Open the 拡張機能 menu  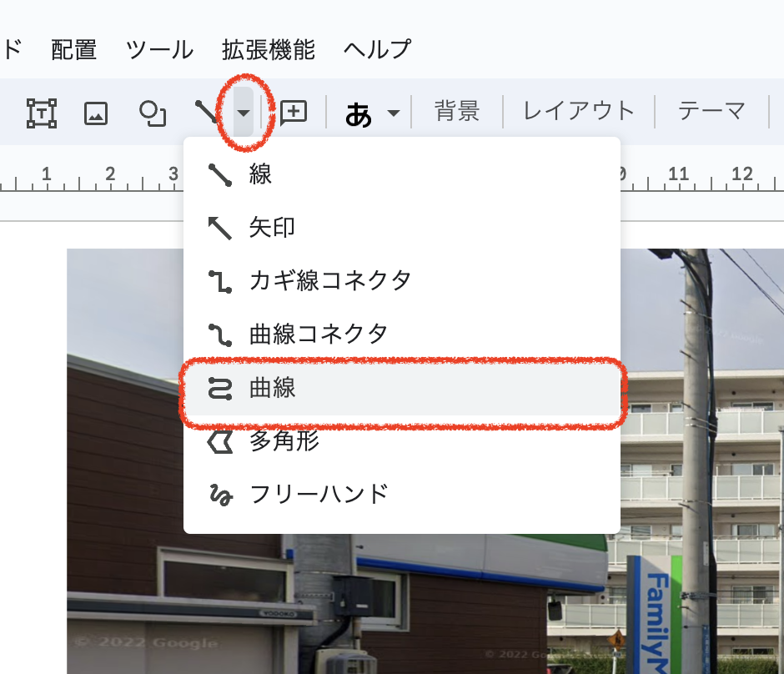[x=269, y=49]
